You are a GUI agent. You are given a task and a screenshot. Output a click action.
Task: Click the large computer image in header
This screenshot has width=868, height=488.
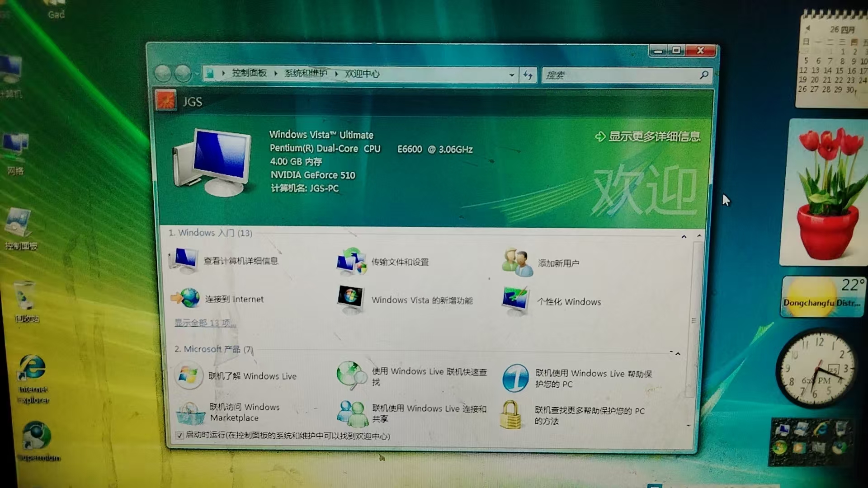point(212,163)
